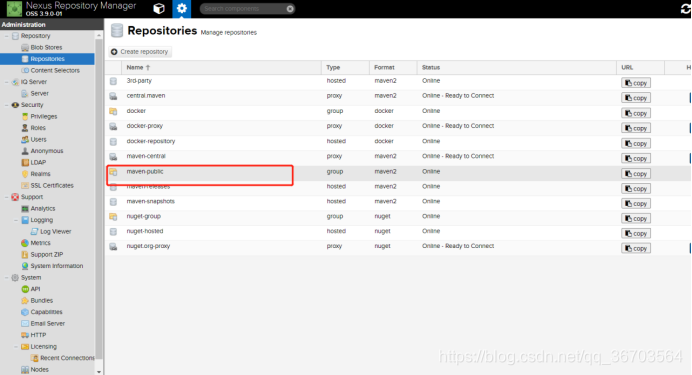Screen dimensions: 692x375
Task: Open Blob Stores in sidebar
Action: tap(46, 48)
